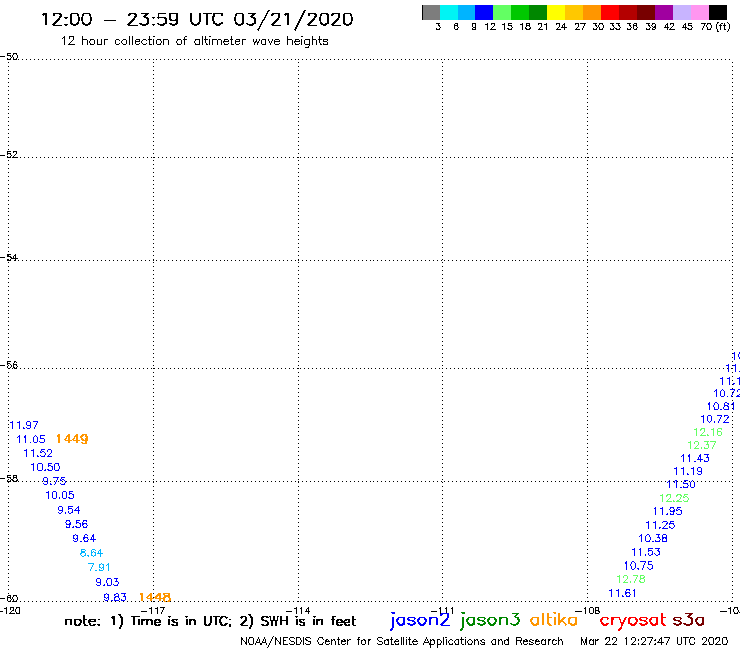The height and width of the screenshot is (650, 740).
Task: Click the orange time stamp 1449
Action: pyautogui.click(x=72, y=439)
